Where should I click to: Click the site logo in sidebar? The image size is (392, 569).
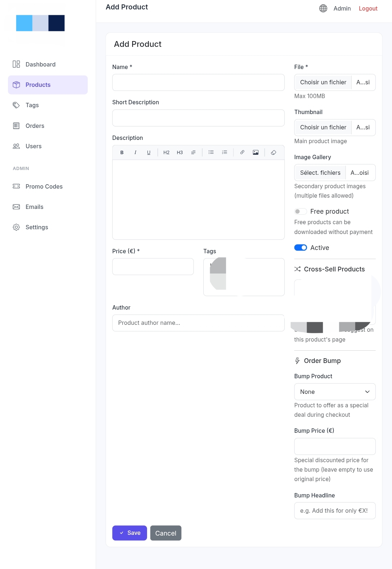(40, 23)
